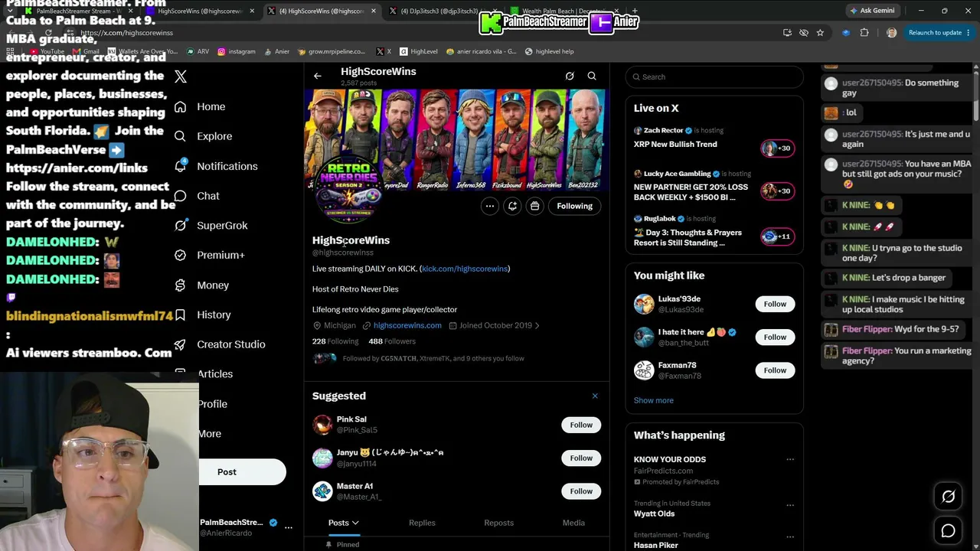Open Pink Sal's profile avatar
The image size is (980, 551).
point(322,425)
